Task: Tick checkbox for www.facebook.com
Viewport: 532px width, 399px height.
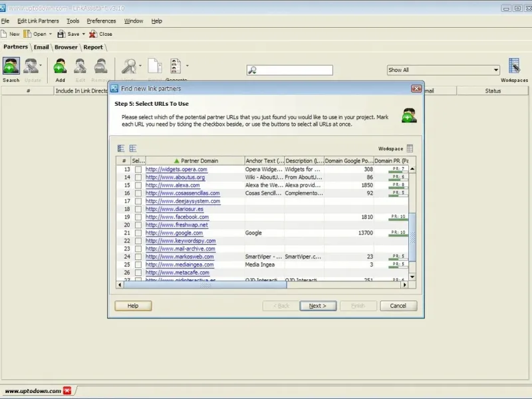Action: point(138,217)
